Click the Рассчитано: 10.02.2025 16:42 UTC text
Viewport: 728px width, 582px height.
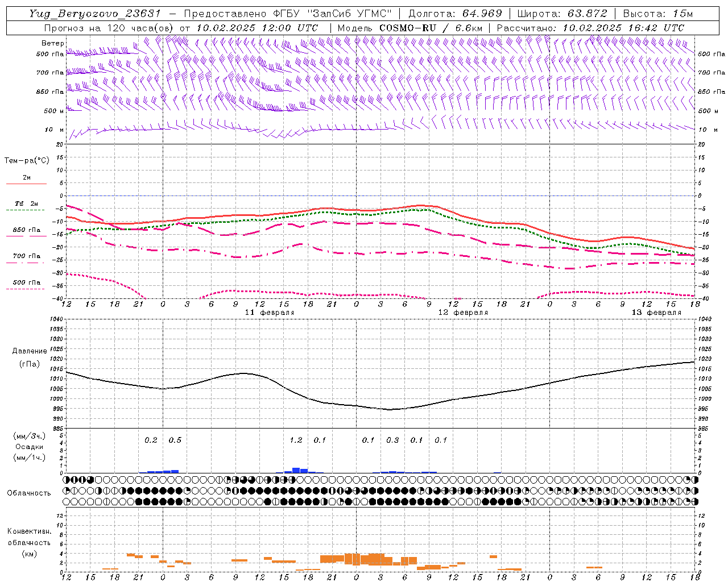590,28
